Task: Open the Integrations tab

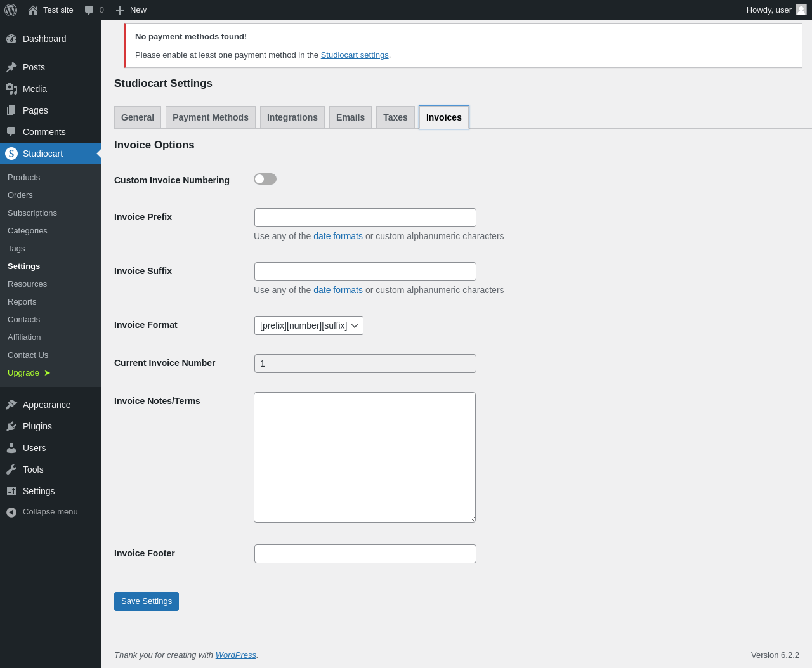Action: pyautogui.click(x=292, y=117)
